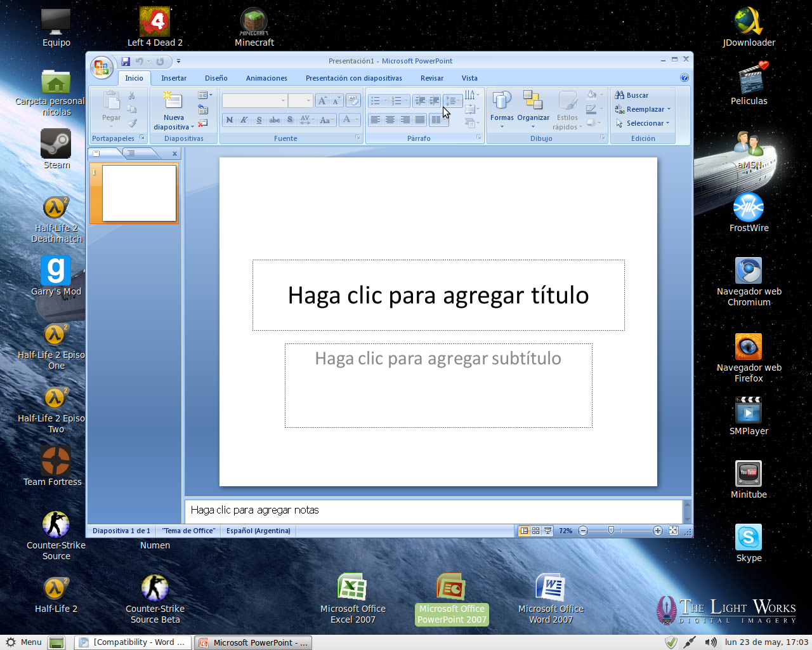The image size is (812, 650).
Task: Switch to slide sorter view
Action: tap(536, 531)
